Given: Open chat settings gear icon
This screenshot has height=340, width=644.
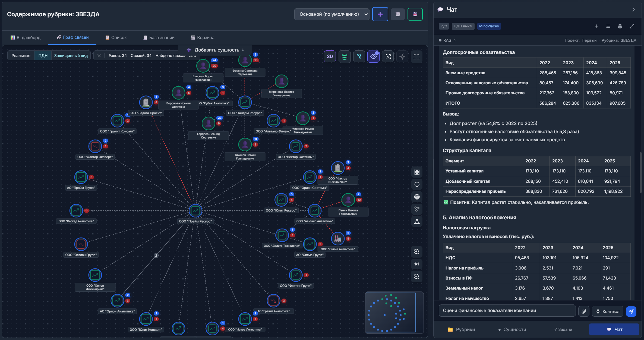Looking at the screenshot, I should click(620, 26).
